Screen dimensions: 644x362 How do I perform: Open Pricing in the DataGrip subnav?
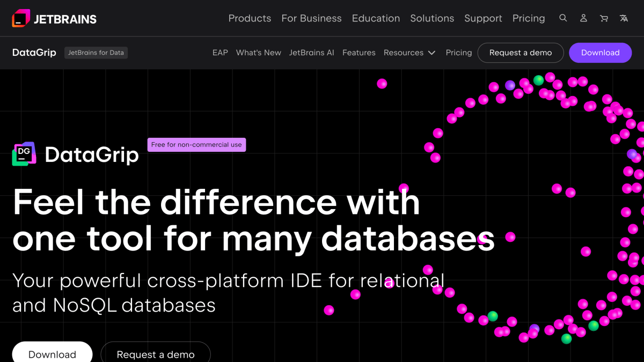click(459, 53)
